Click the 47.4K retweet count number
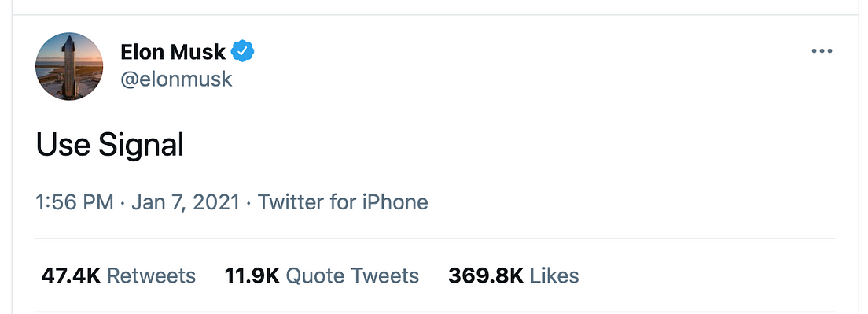The width and height of the screenshot is (868, 314). (71, 275)
